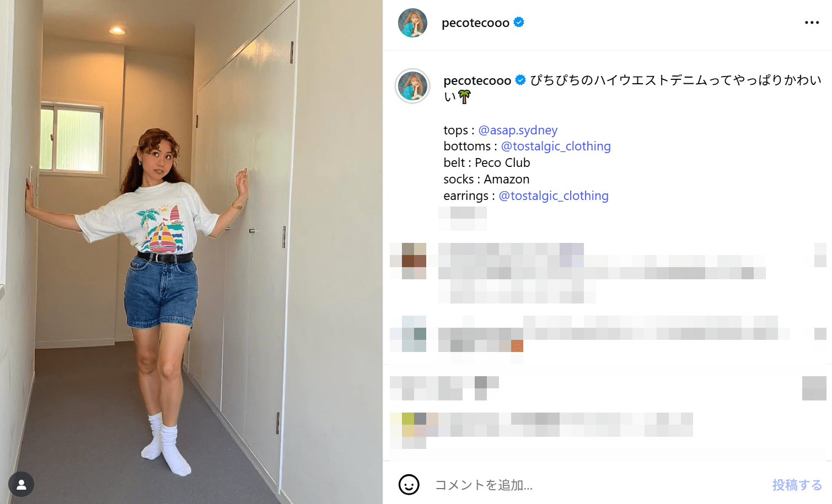Click the first commenter's blurred avatar
This screenshot has height=504, width=832.
click(x=408, y=261)
